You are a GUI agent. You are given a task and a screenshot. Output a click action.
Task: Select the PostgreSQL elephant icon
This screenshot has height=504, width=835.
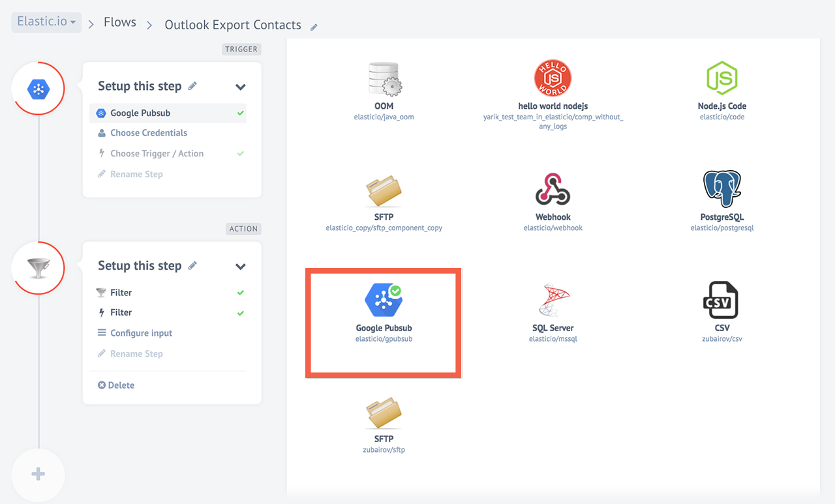(721, 189)
